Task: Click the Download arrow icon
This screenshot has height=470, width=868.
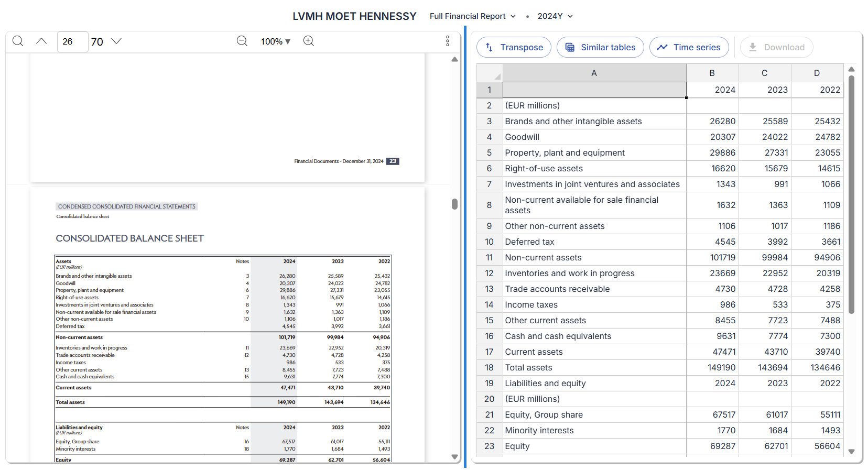Action: click(x=753, y=47)
